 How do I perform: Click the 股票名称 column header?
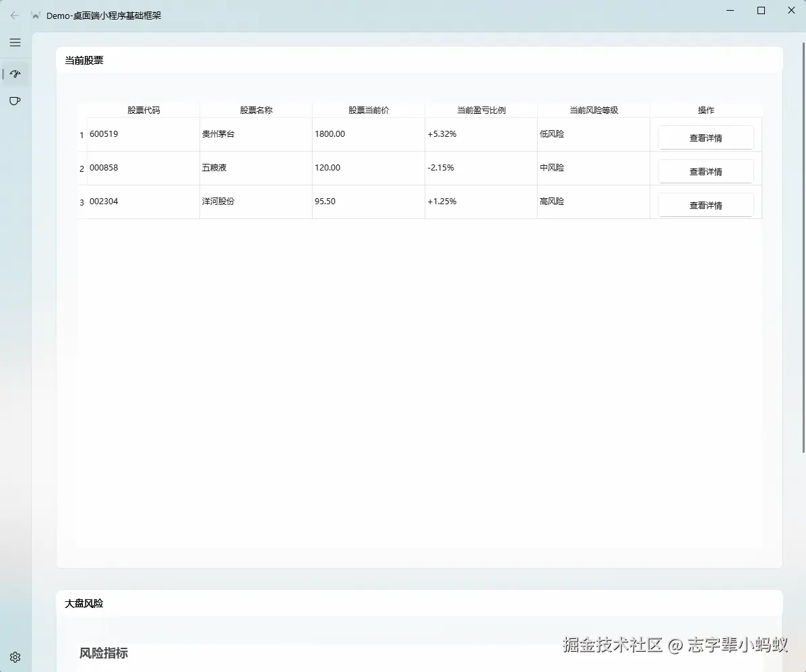(255, 109)
